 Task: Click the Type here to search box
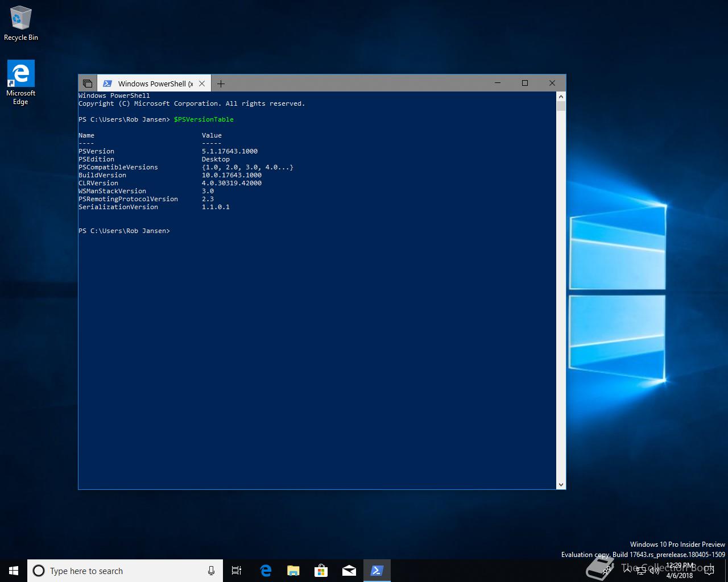(x=124, y=571)
